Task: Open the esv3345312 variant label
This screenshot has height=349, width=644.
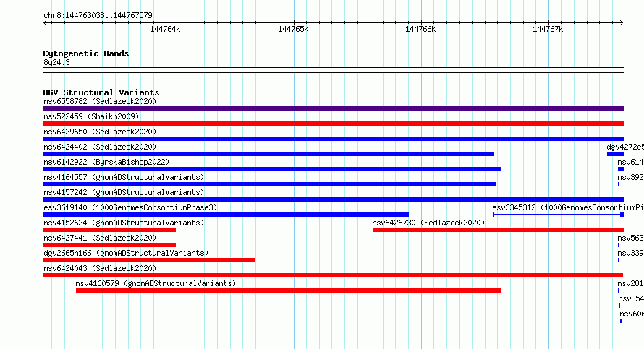Action: pyautogui.click(x=568, y=207)
